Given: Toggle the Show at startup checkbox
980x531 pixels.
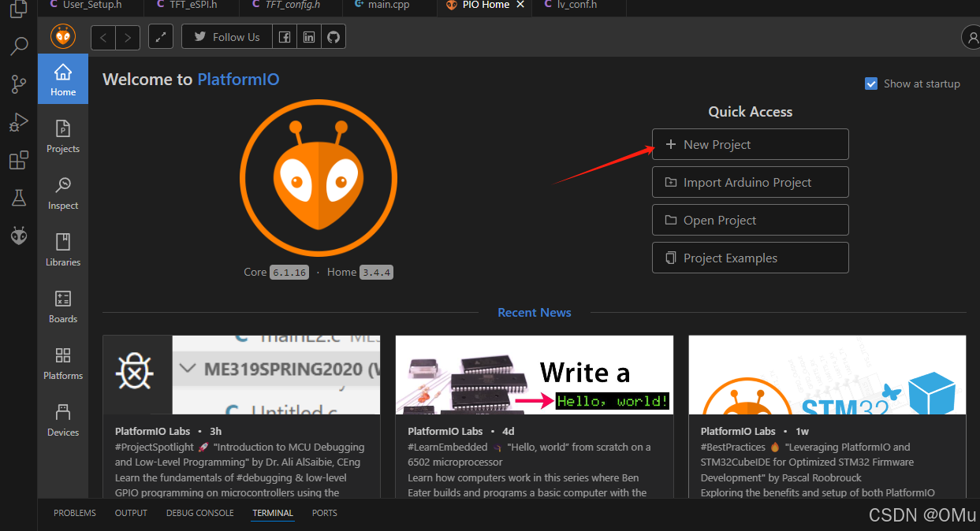Looking at the screenshot, I should [871, 84].
